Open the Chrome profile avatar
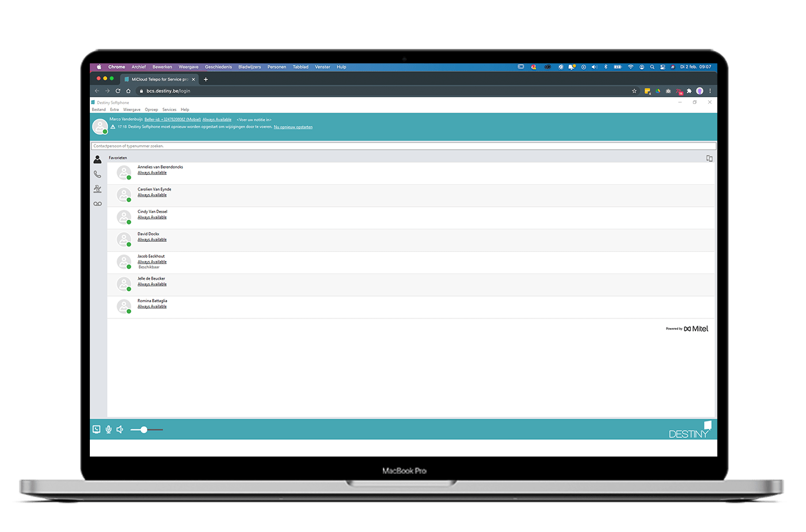The image size is (806, 532). click(x=699, y=91)
